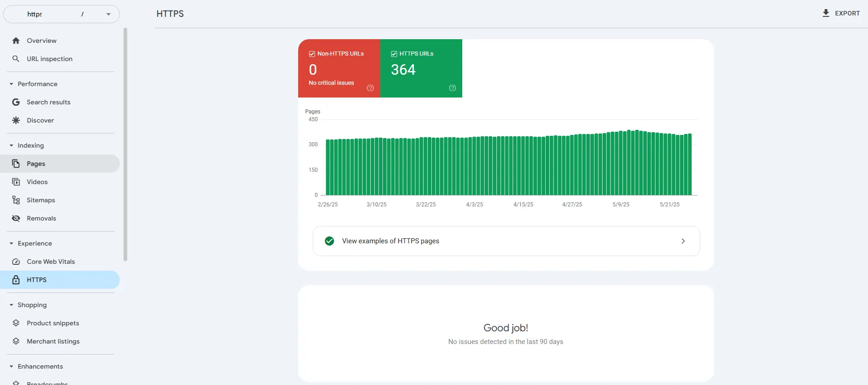The image size is (868, 385).
Task: Click the Google G Search results icon
Action: point(16,102)
